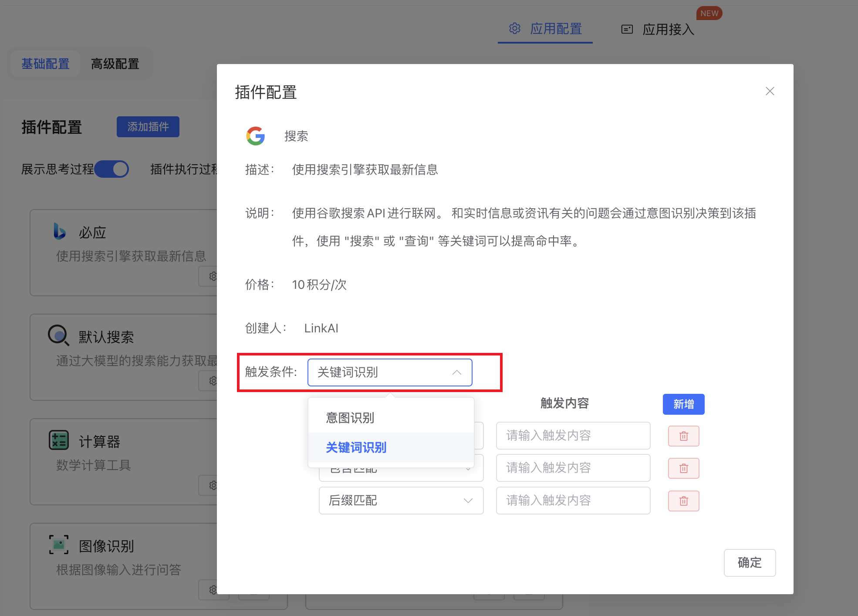858x616 pixels.
Task: Click the Bing logo on 必应 card
Action: point(59,231)
